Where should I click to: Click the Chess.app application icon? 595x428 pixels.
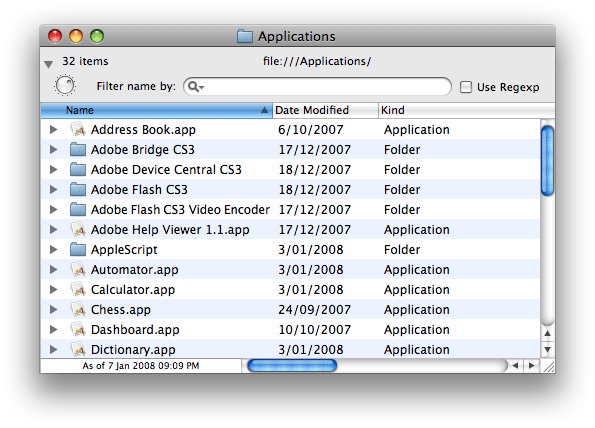[78, 310]
